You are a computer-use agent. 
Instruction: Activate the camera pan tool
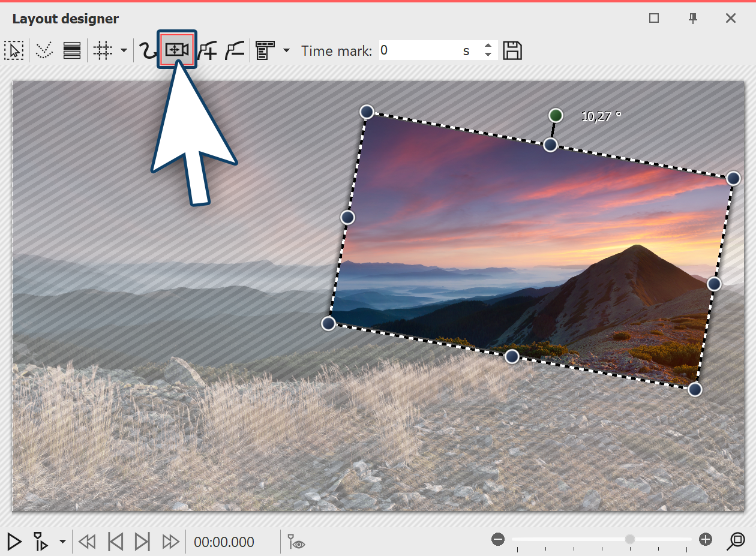[176, 50]
